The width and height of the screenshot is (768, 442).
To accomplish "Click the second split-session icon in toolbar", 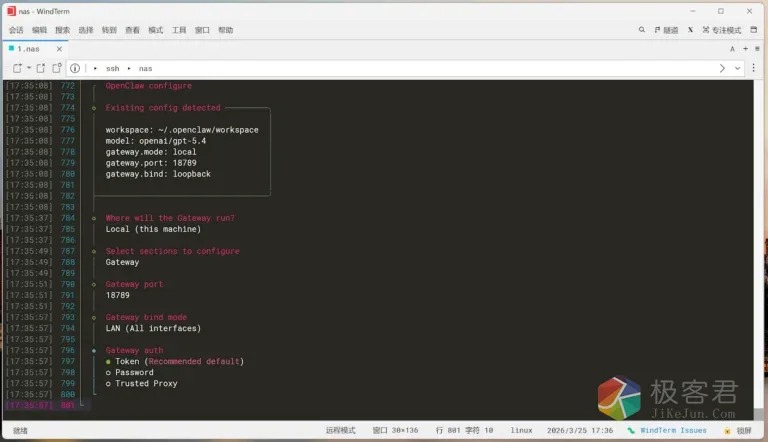I will point(41,68).
